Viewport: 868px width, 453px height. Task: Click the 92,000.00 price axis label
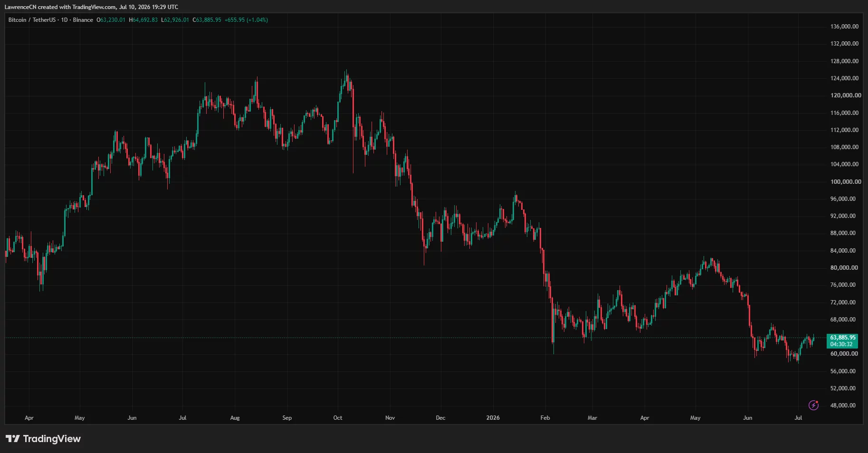point(843,216)
